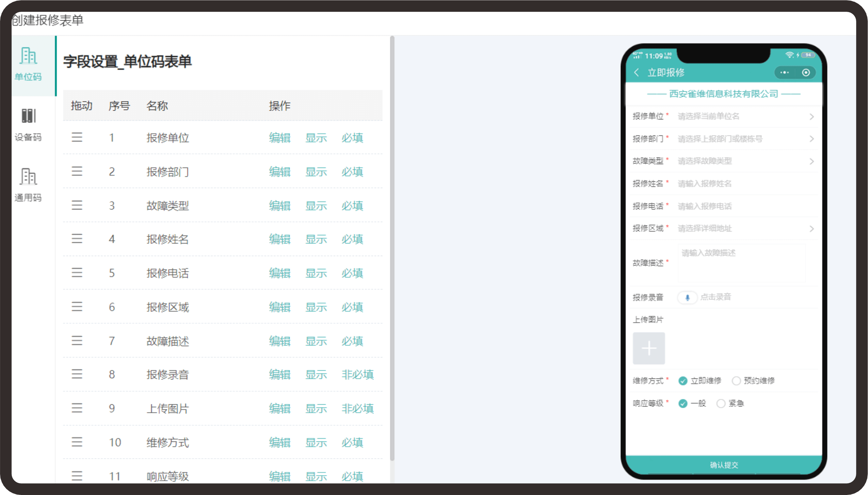Viewport: 868px width, 495px height.
Task: Grab the drag handle for 报修姓名 row
Action: (77, 239)
